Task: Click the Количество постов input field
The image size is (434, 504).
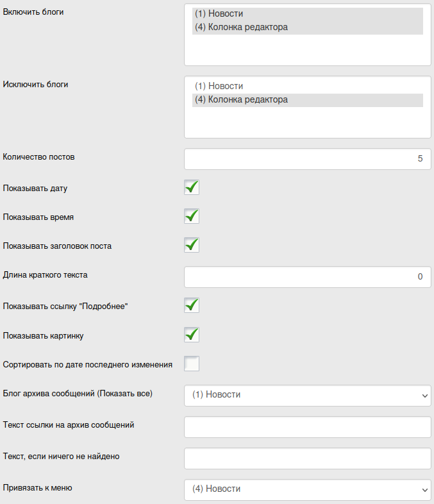Action: 307,159
